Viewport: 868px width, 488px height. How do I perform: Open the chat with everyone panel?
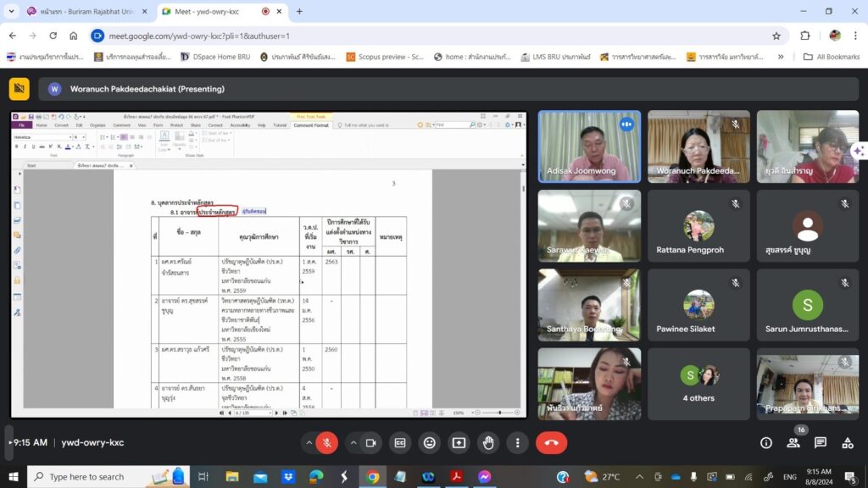pyautogui.click(x=821, y=442)
